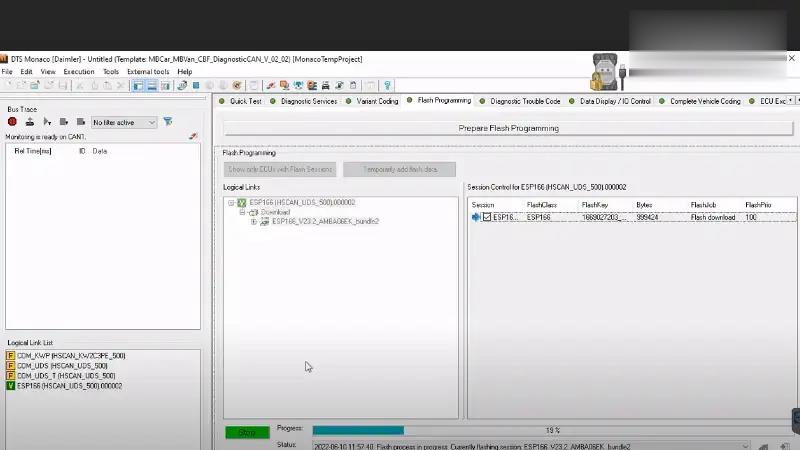The height and width of the screenshot is (450, 800).
Task: Open the External tools menu
Action: pyautogui.click(x=148, y=72)
